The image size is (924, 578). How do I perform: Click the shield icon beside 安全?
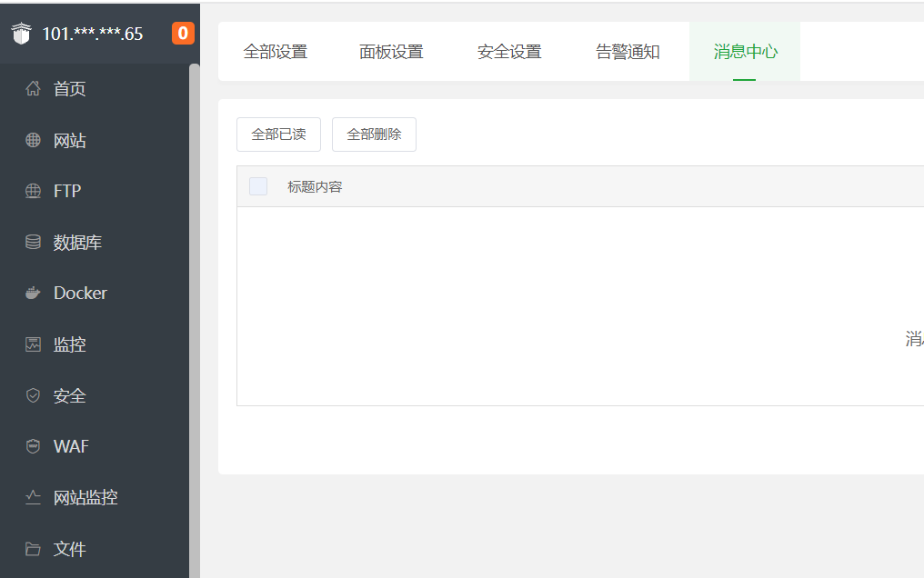(34, 396)
